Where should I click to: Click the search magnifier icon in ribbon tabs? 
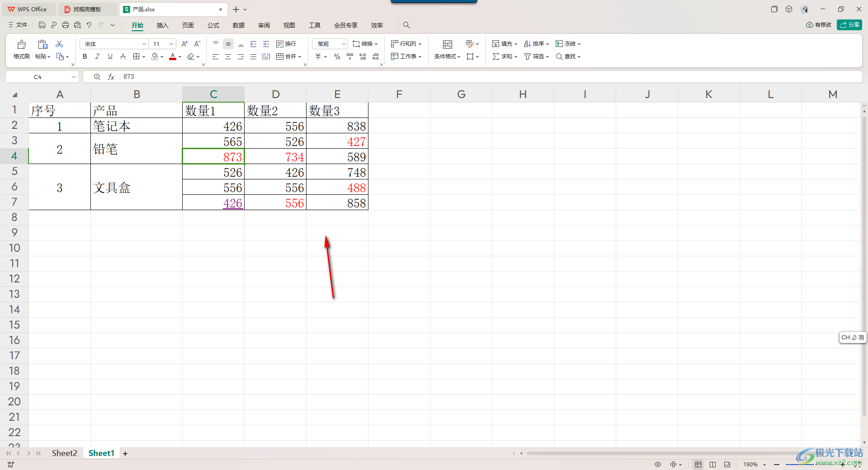tap(406, 25)
